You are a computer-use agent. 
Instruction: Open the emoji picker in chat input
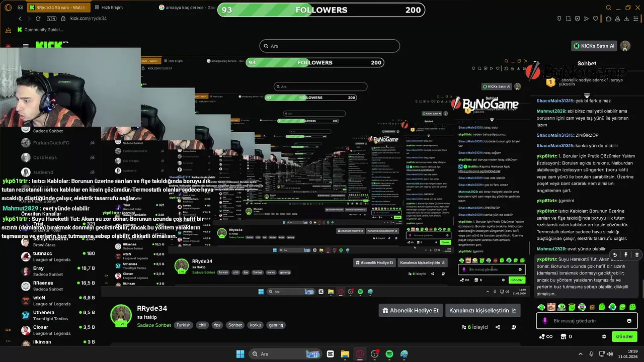(x=629, y=321)
